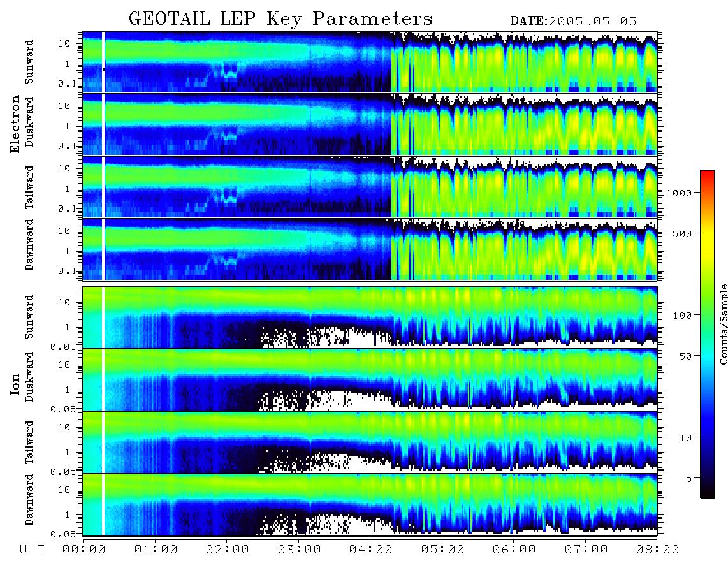Select the Ion Duskward axis label
The image size is (728, 561).
pos(29,377)
